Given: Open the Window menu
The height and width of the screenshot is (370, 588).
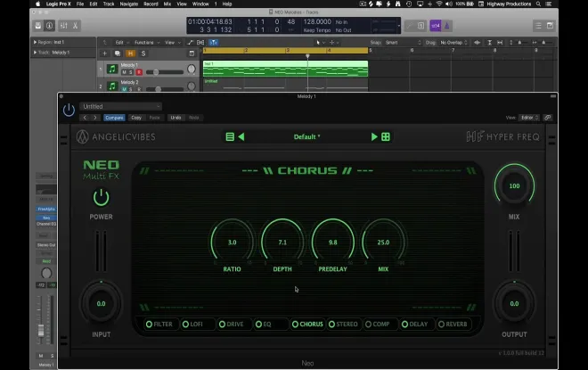Looking at the screenshot, I should point(200,4).
